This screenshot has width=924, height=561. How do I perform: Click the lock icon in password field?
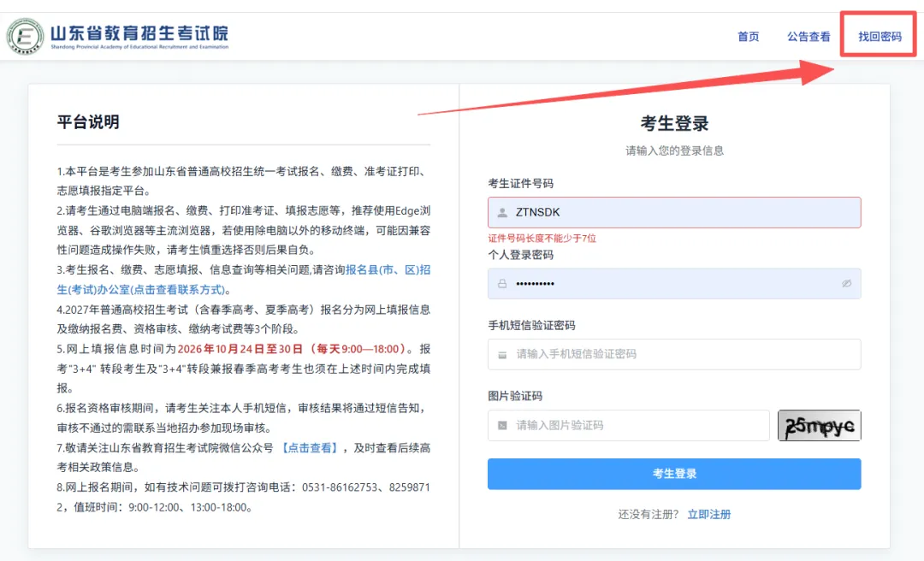pos(502,283)
